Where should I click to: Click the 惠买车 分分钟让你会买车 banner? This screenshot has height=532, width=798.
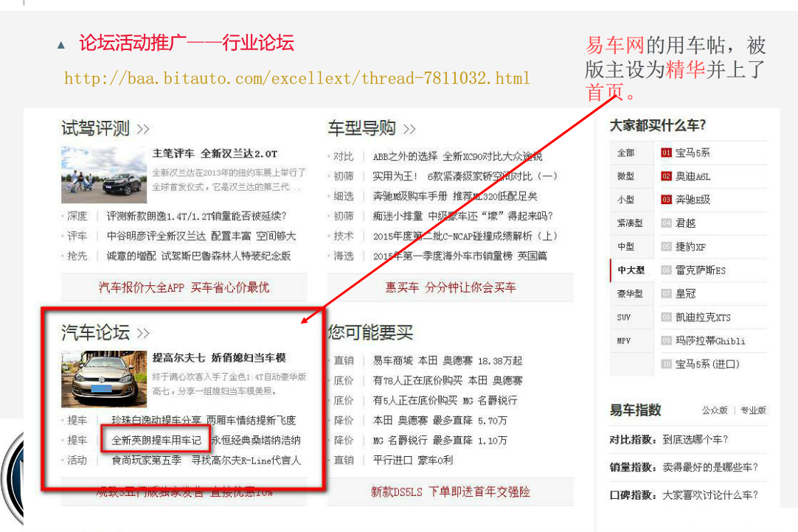click(x=450, y=287)
